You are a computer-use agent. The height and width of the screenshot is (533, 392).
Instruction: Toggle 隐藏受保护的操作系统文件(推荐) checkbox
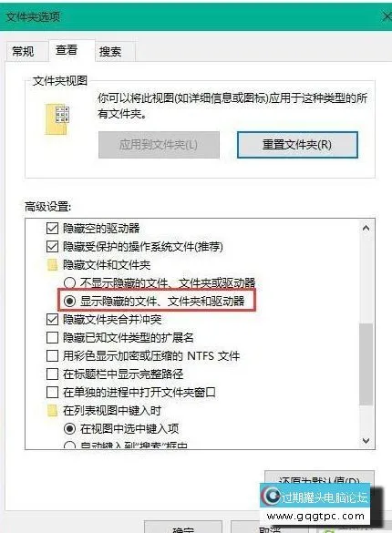52,246
